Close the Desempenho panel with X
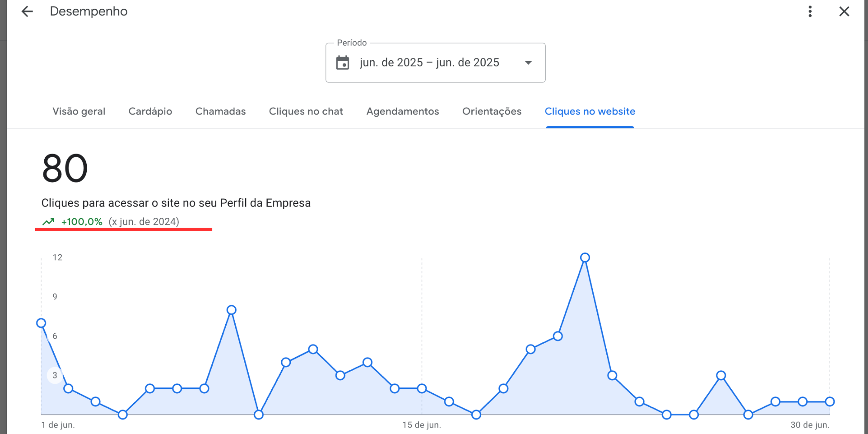The width and height of the screenshot is (868, 434). coord(844,12)
